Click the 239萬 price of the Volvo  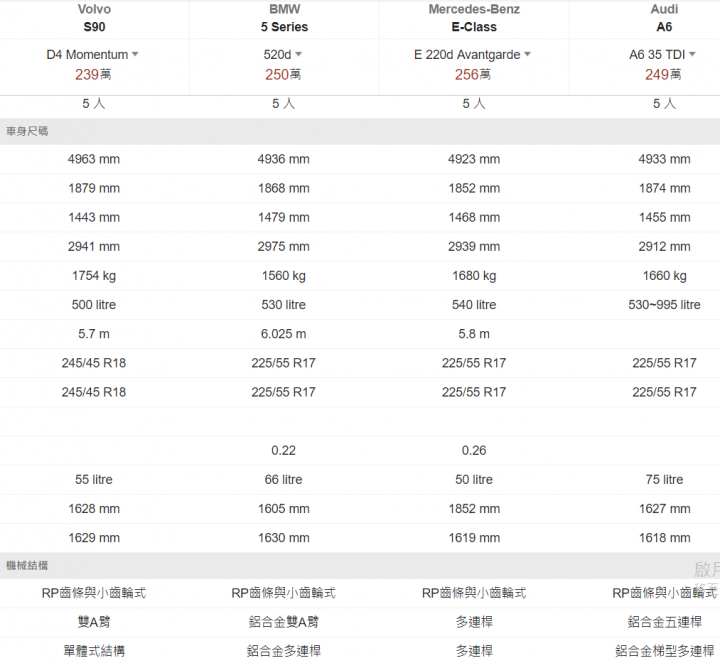click(x=93, y=74)
